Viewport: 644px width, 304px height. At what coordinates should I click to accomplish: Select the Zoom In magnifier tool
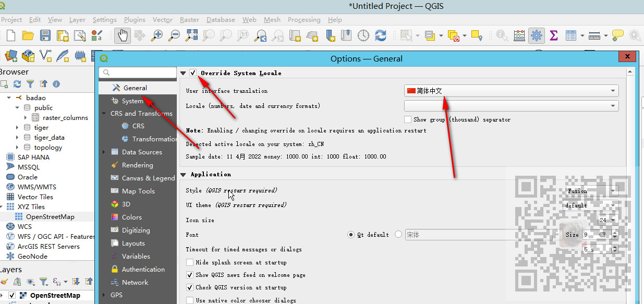156,35
